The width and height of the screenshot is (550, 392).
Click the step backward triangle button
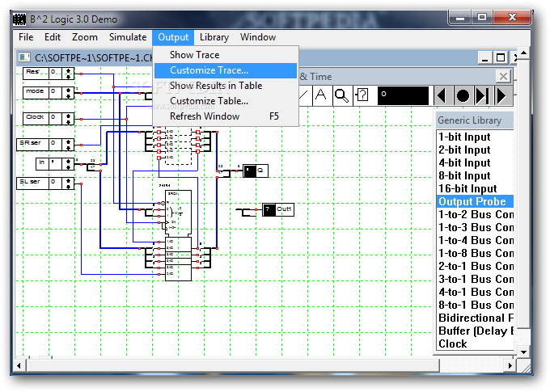tap(442, 95)
